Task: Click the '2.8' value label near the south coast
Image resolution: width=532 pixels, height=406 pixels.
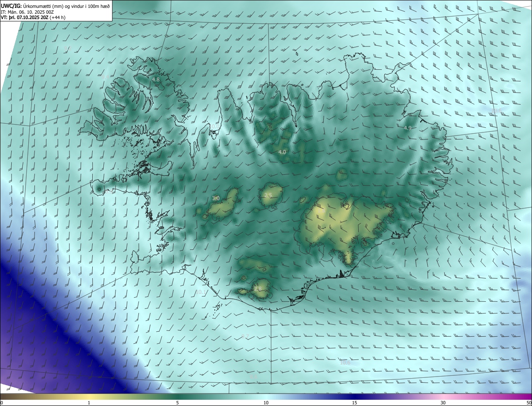Action: [x=258, y=289]
